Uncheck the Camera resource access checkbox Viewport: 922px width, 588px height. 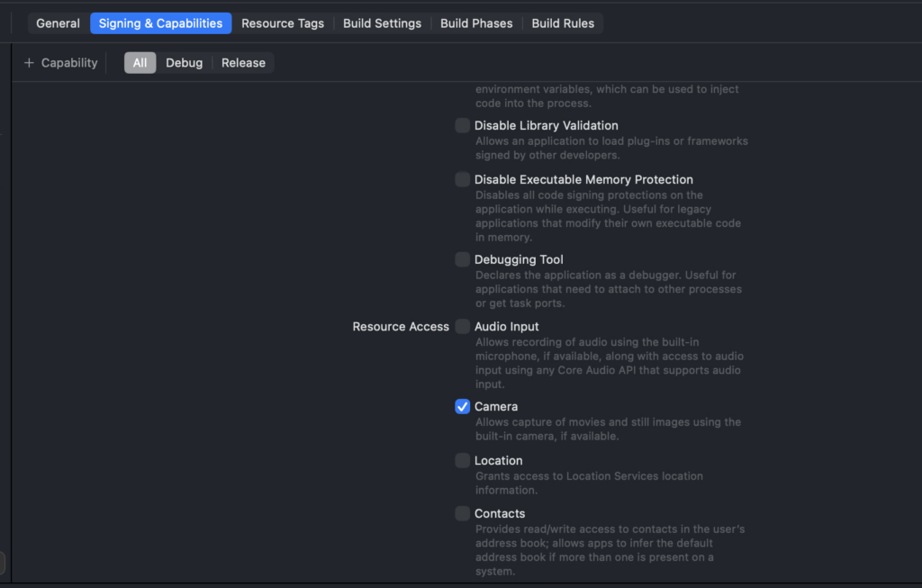(x=463, y=407)
